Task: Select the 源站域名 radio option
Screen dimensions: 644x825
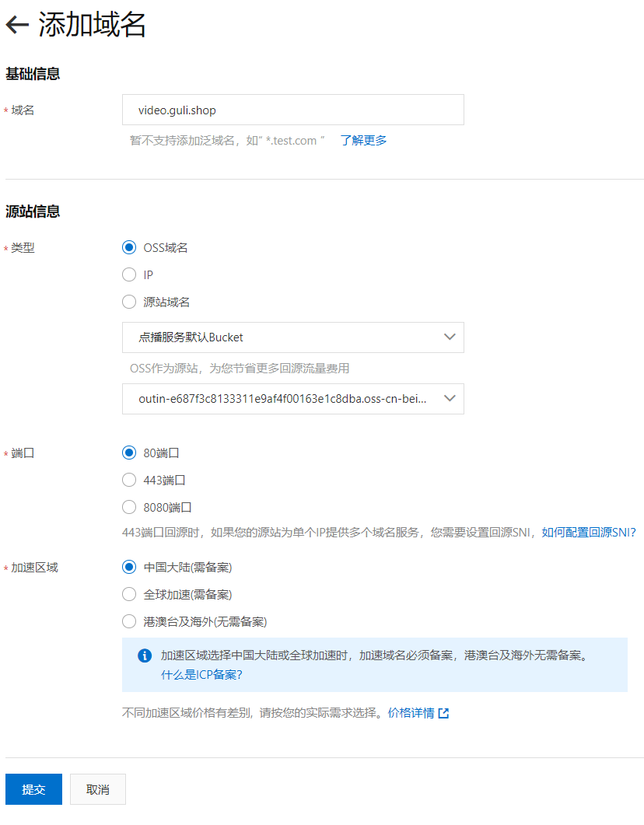Action: [x=129, y=302]
